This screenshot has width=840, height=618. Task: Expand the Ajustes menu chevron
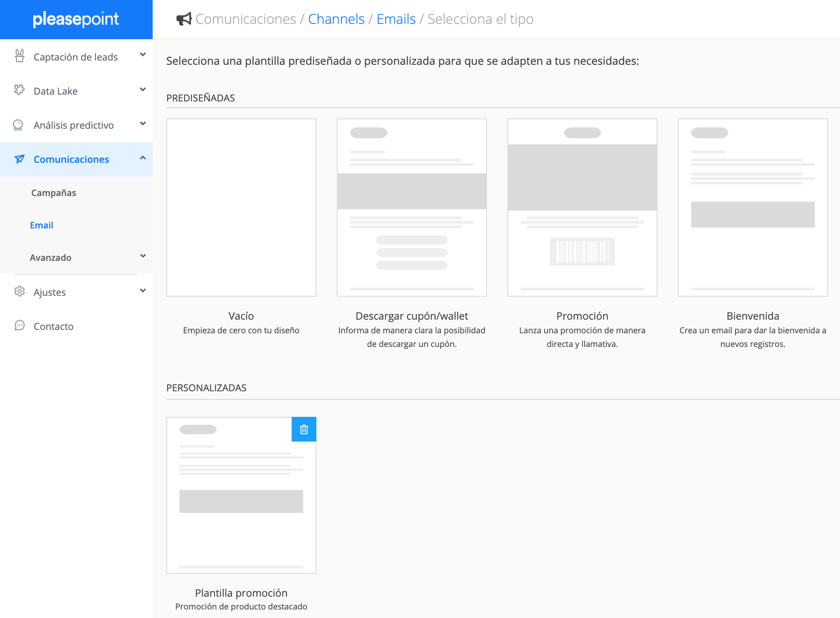[x=143, y=291]
